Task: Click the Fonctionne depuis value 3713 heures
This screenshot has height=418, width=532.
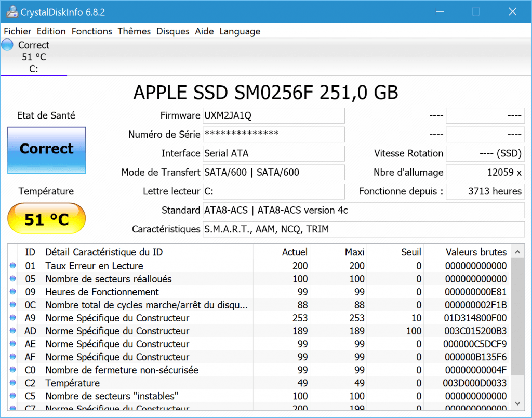Action: (x=485, y=191)
